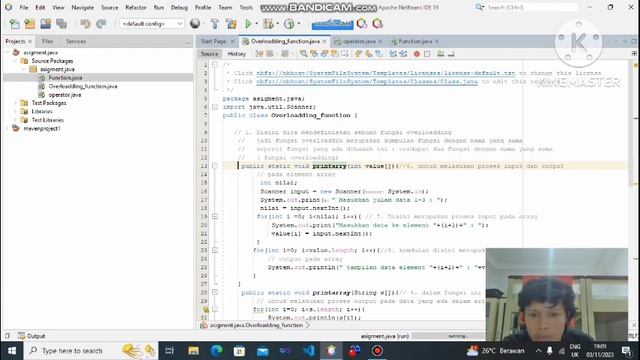This screenshot has height=360, width=640.
Task: Click the Uncomment code editor icon
Action: [451, 54]
